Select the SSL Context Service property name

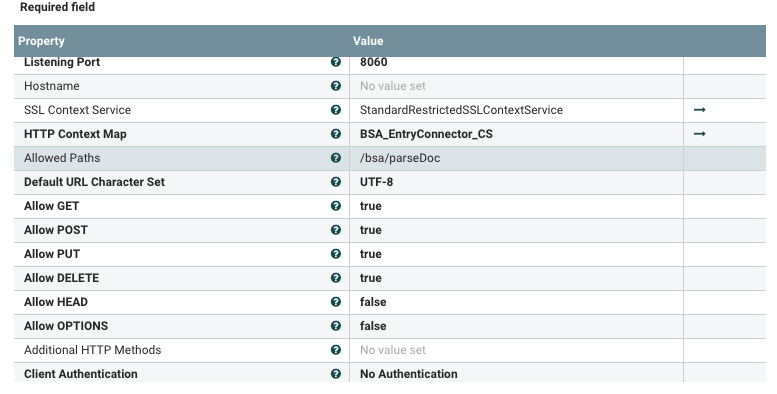click(77, 110)
